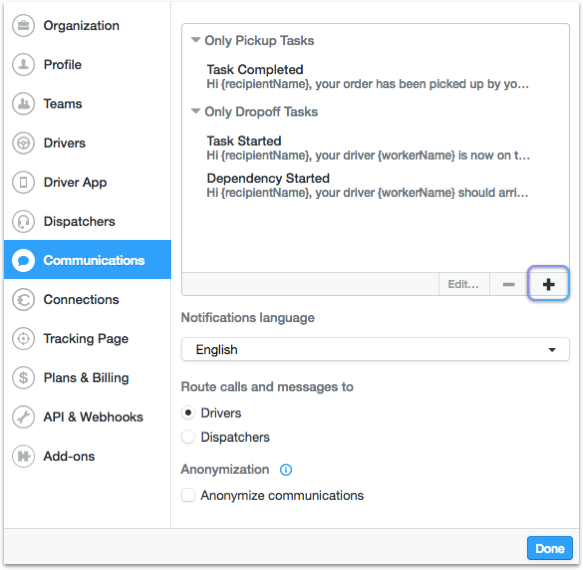This screenshot has width=583, height=570.
Task: Click the Organization briefcase icon
Action: 23,25
